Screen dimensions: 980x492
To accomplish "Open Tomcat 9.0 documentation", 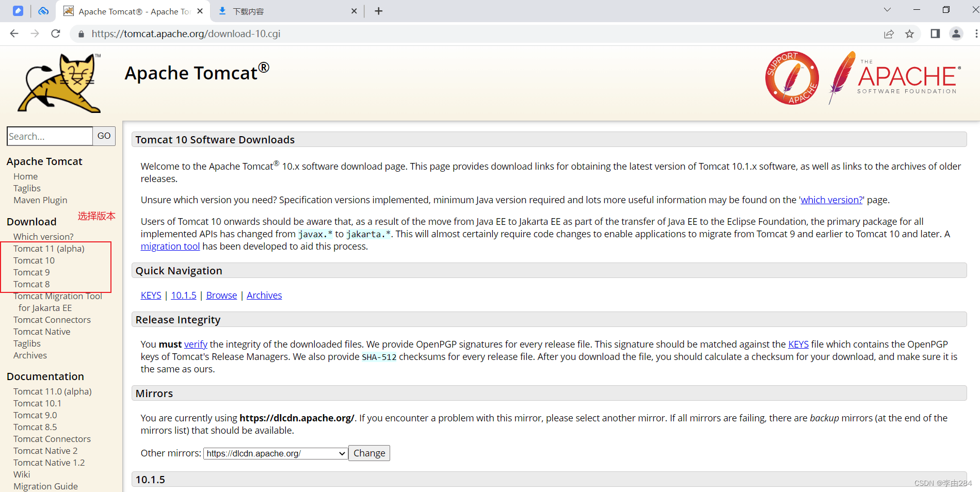I will (35, 415).
